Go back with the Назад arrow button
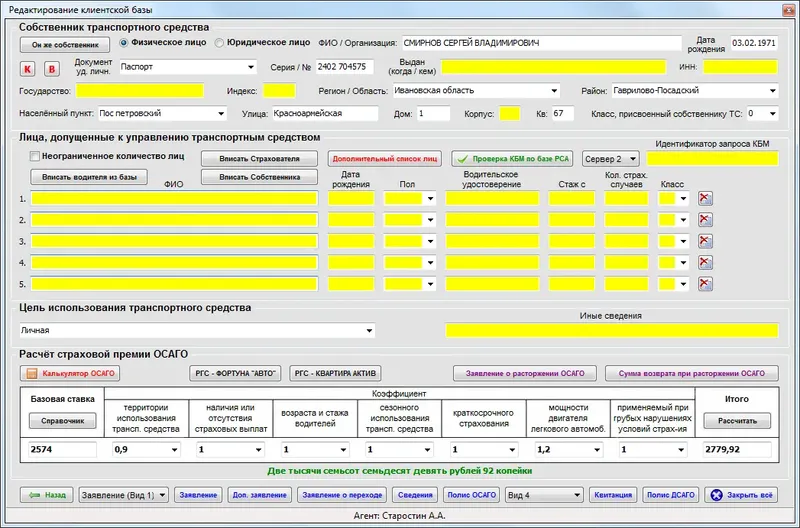 click(46, 495)
